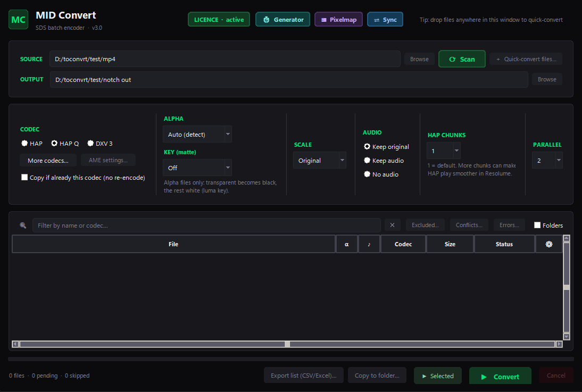Click the drop files tip text

point(491,20)
